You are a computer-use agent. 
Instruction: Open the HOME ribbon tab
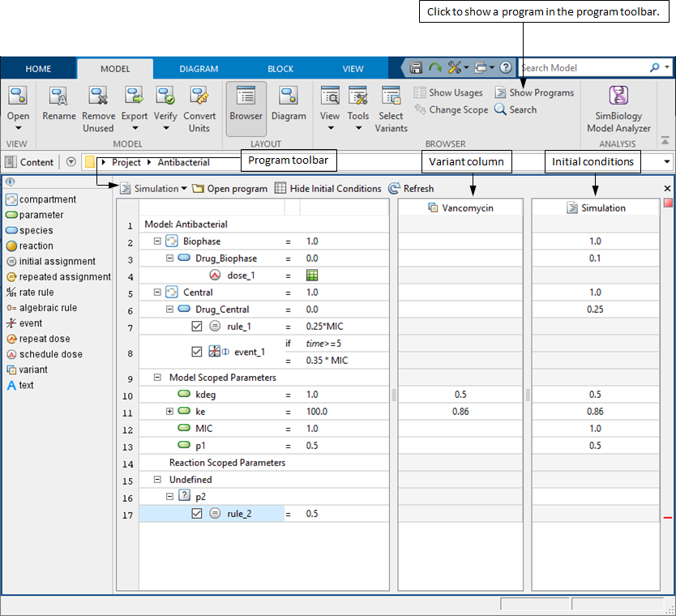(38, 69)
